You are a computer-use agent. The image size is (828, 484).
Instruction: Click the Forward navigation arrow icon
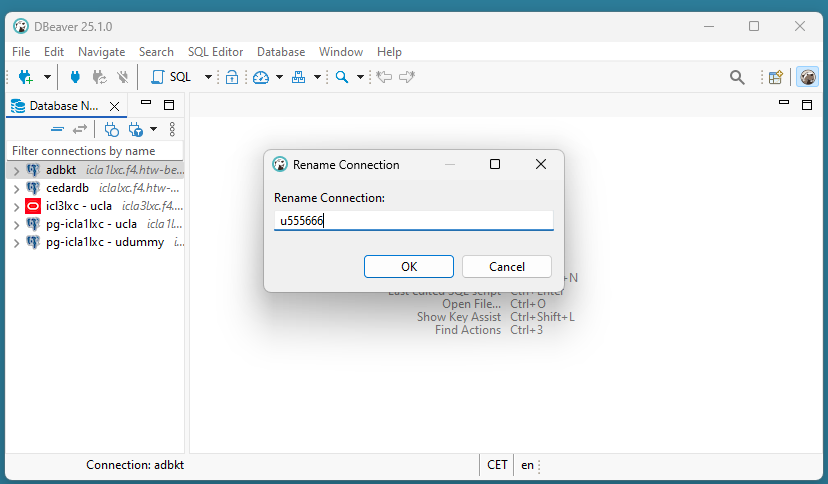pyautogui.click(x=407, y=77)
